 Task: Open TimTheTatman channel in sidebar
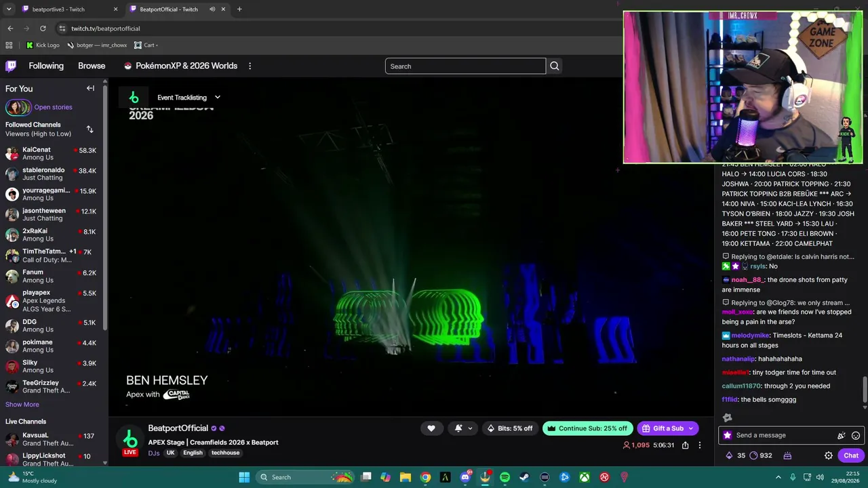point(51,256)
